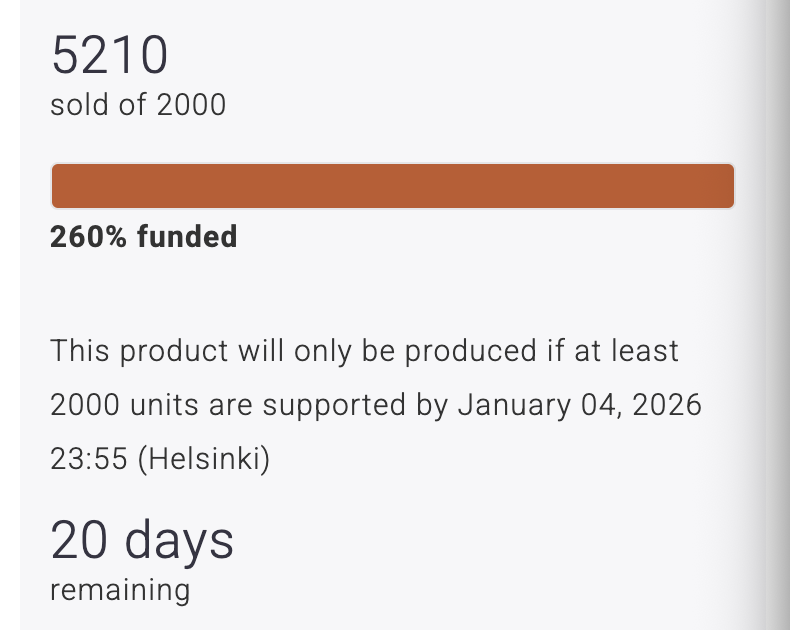
Task: Click the bold word "funded"
Action: pyautogui.click(x=187, y=237)
